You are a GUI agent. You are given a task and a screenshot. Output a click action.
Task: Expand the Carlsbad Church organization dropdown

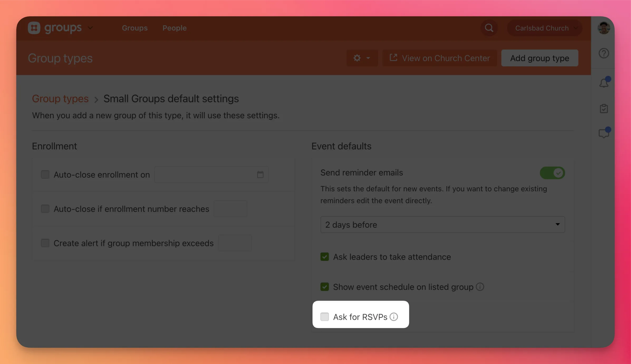544,28
